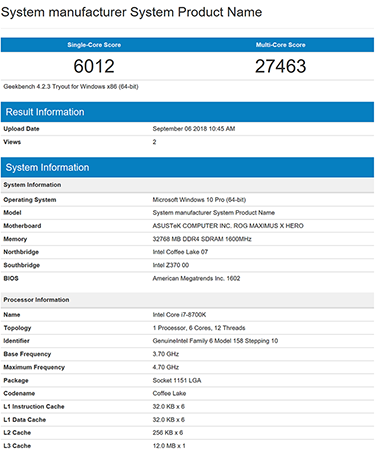This screenshot has height=457, width=375.
Task: Select the Model value System manufacturer System Product Name
Action: (214, 213)
